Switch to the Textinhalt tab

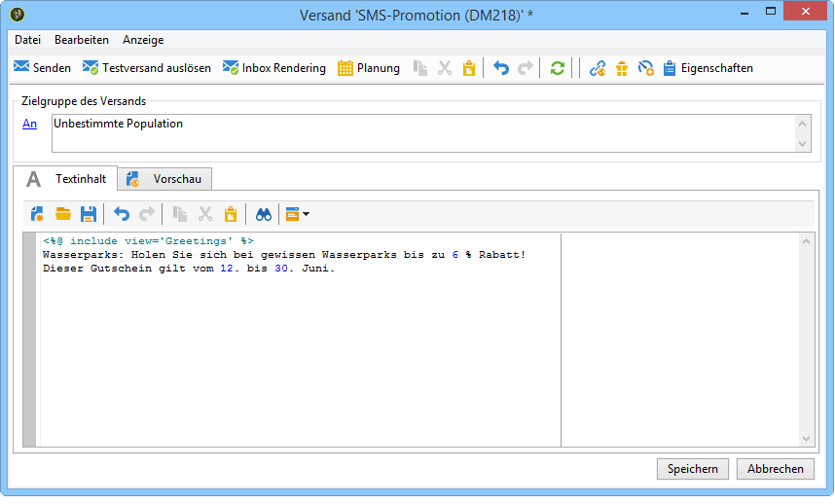(65, 179)
